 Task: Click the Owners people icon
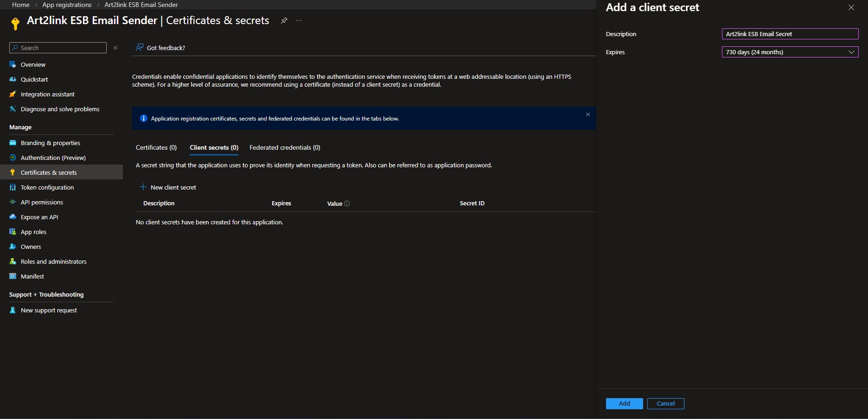pyautogui.click(x=13, y=247)
